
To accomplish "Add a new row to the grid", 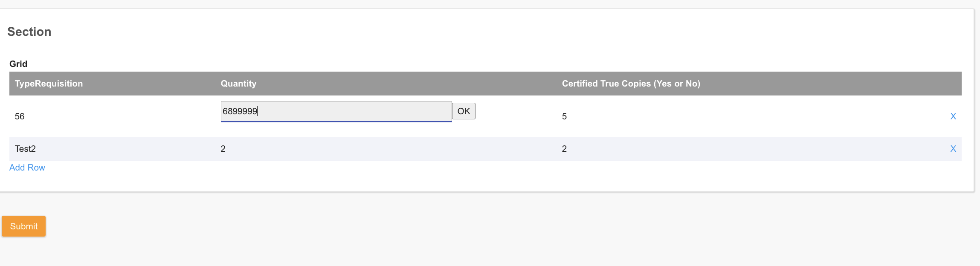I will [x=27, y=168].
